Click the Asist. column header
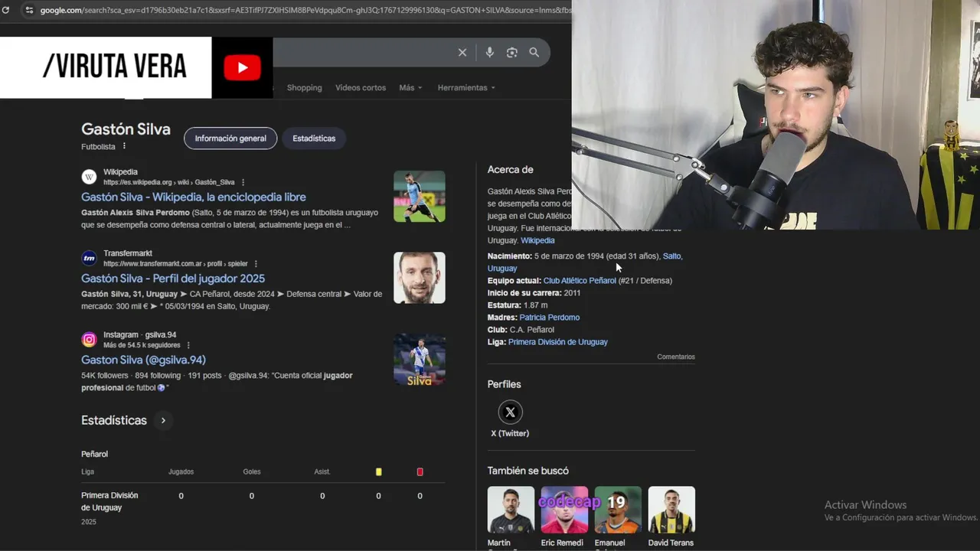Viewport: 980px width, 551px height. [x=322, y=471]
